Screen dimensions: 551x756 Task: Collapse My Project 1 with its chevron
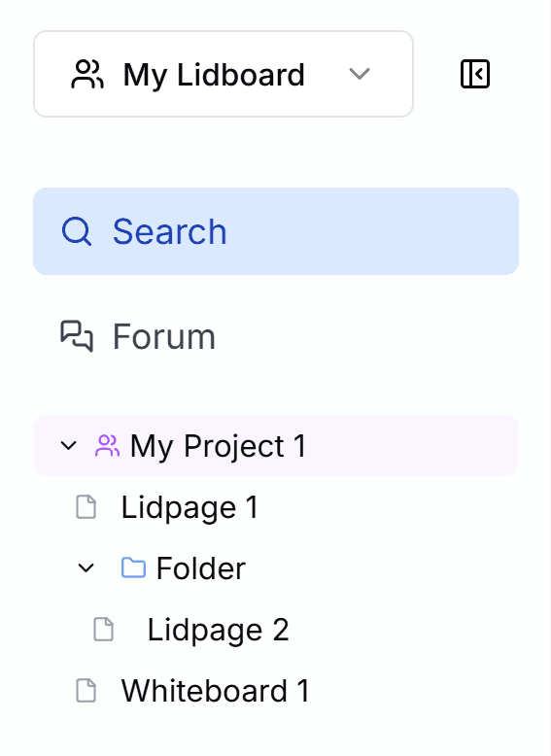pyautogui.click(x=68, y=445)
